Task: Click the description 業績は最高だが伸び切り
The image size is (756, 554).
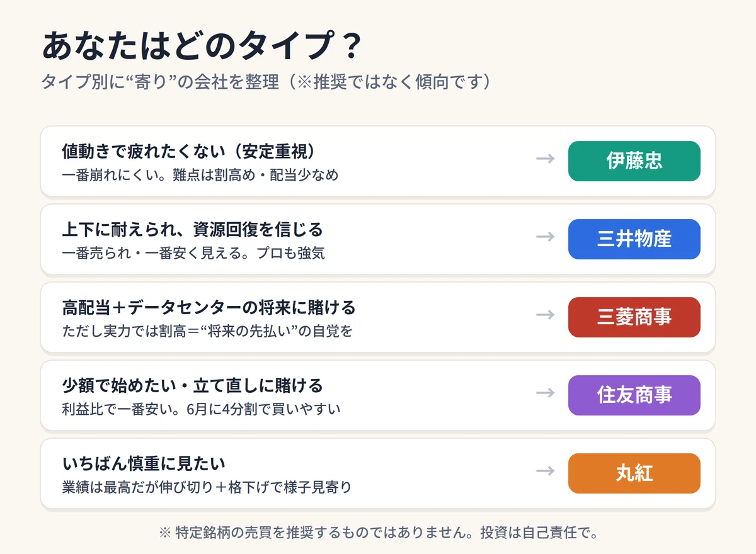Action: pos(207,487)
